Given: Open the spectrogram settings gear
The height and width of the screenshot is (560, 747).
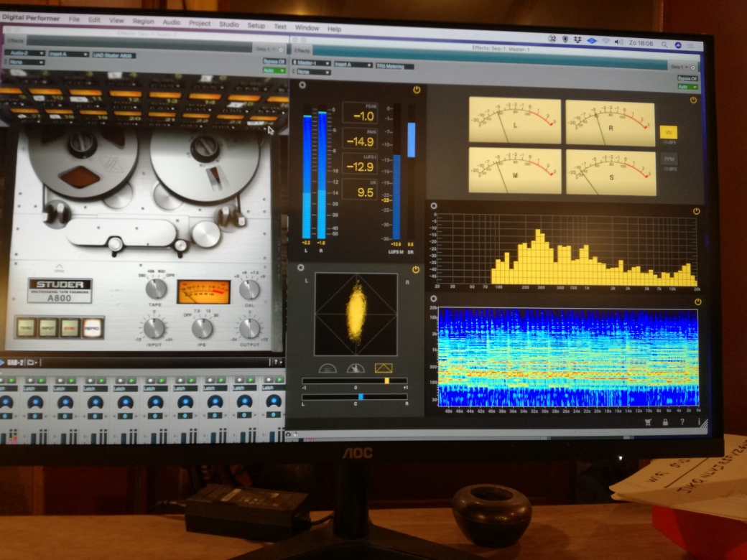Looking at the screenshot, I should pos(433,299).
